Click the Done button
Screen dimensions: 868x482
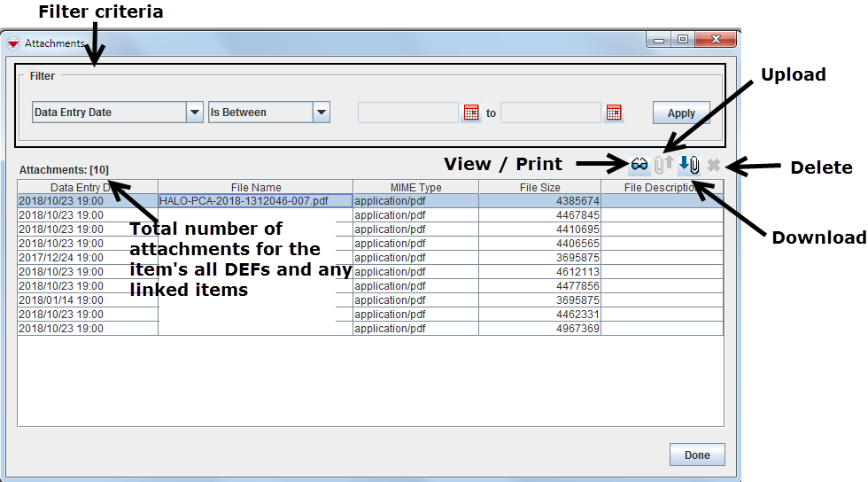point(697,455)
